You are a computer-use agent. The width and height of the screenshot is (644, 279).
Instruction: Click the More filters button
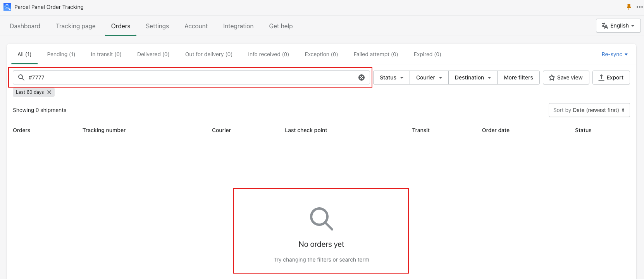518,77
